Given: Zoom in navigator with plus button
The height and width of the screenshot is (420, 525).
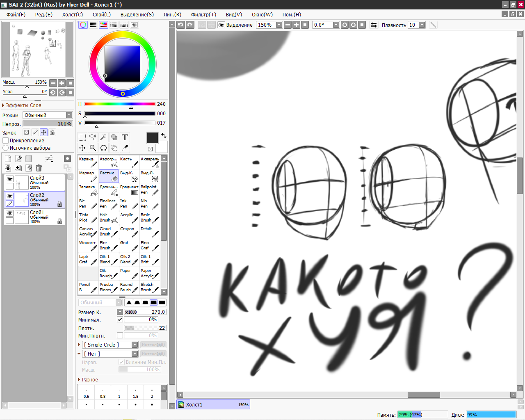Looking at the screenshot, I should 62,83.
